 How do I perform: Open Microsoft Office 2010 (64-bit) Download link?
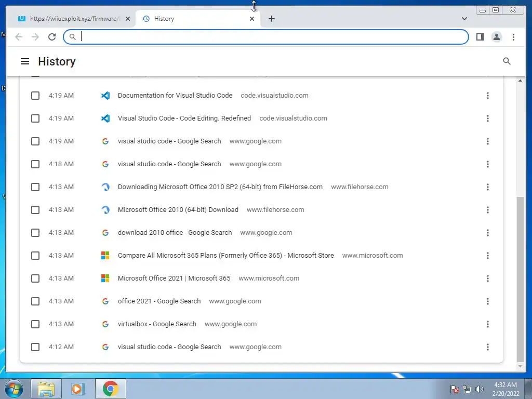pyautogui.click(x=178, y=210)
